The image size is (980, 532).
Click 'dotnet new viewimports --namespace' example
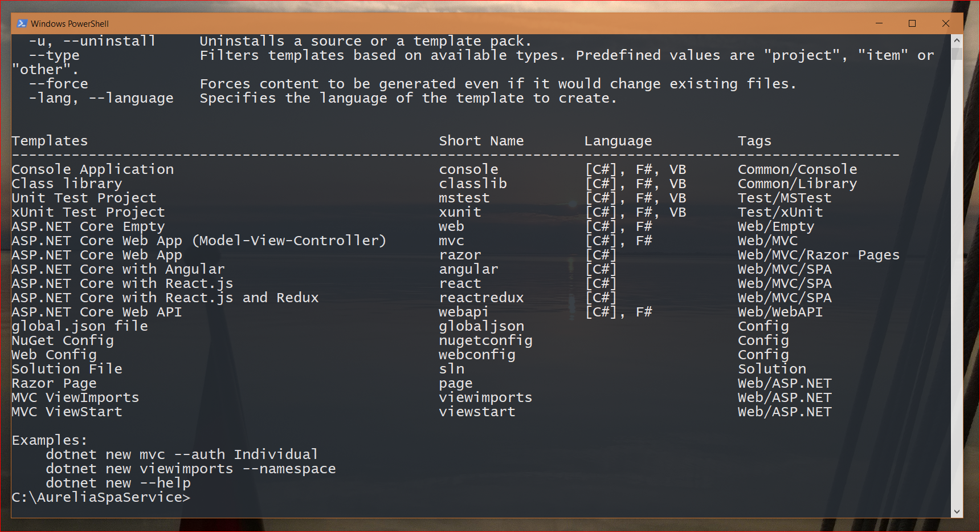pyautogui.click(x=191, y=469)
